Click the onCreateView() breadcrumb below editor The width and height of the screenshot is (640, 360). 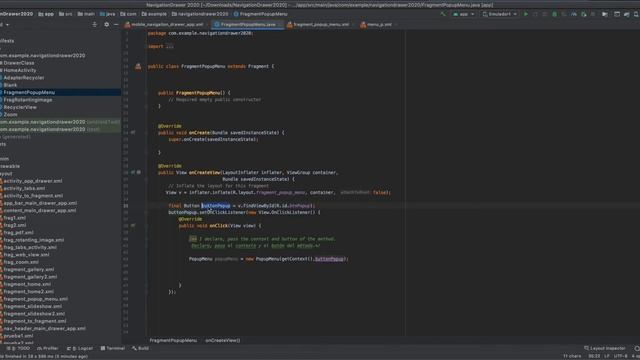click(222, 340)
